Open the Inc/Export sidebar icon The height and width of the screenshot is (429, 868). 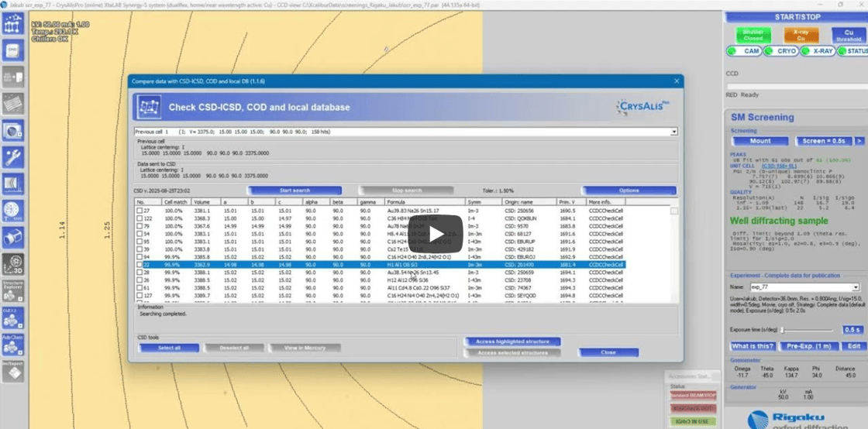click(12, 370)
